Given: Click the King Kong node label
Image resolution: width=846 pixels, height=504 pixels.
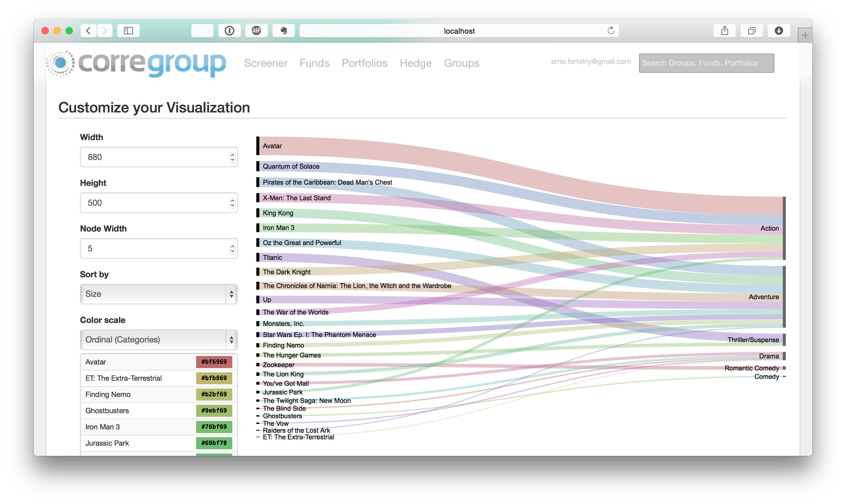Looking at the screenshot, I should click(278, 213).
